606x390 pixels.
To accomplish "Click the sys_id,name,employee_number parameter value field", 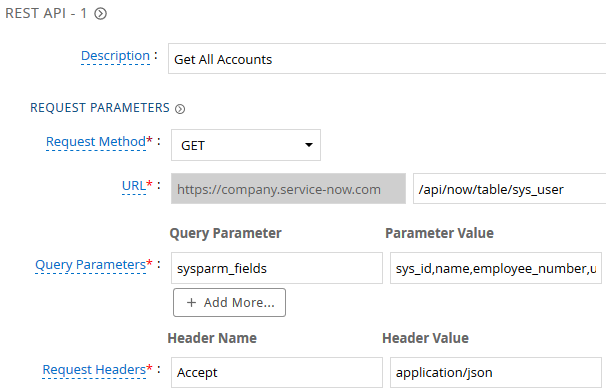I will tap(496, 268).
